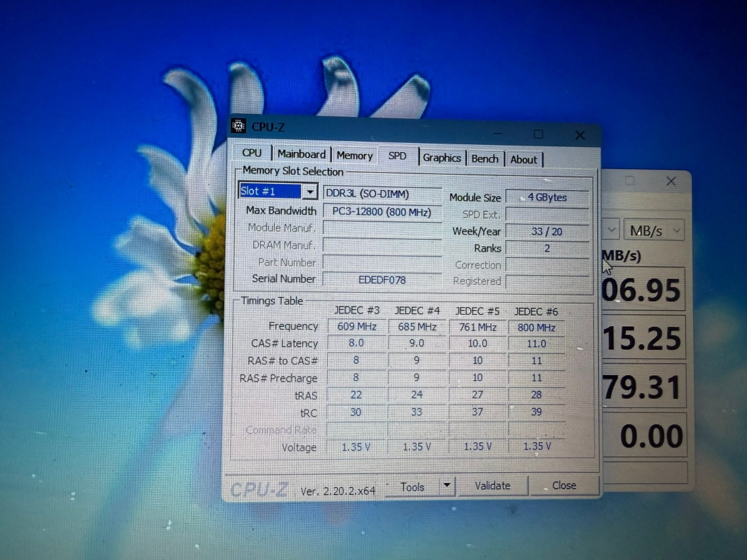This screenshot has width=747, height=560.
Task: Click the Serial Number label
Action: pos(283,279)
